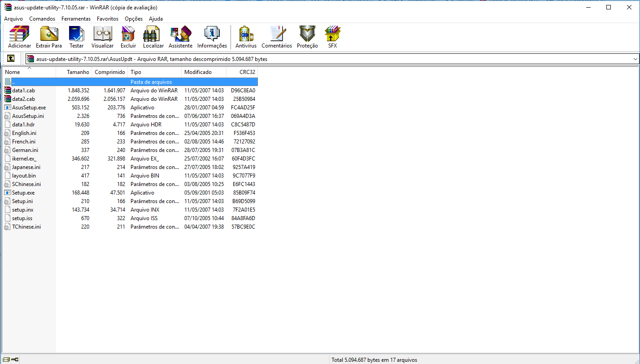Select the Setup.ini file name
Screen dimensions: 640x364
pyautogui.click(x=22, y=201)
